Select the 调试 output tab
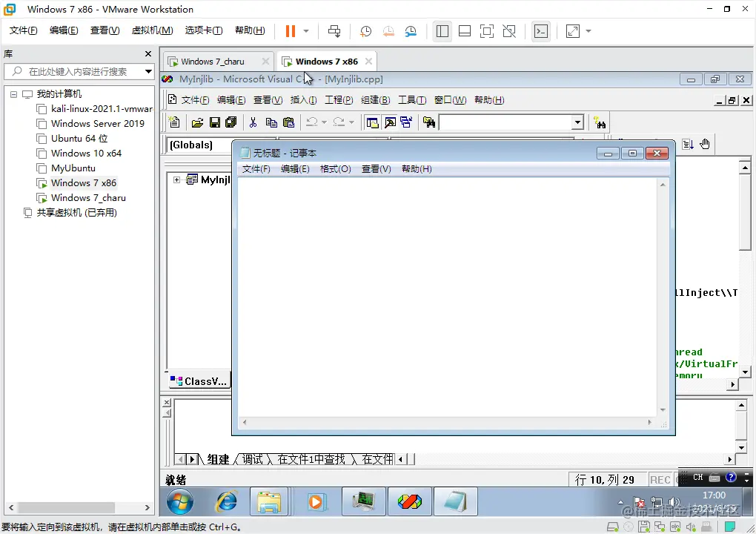Viewport: 756px width, 534px height. point(253,459)
